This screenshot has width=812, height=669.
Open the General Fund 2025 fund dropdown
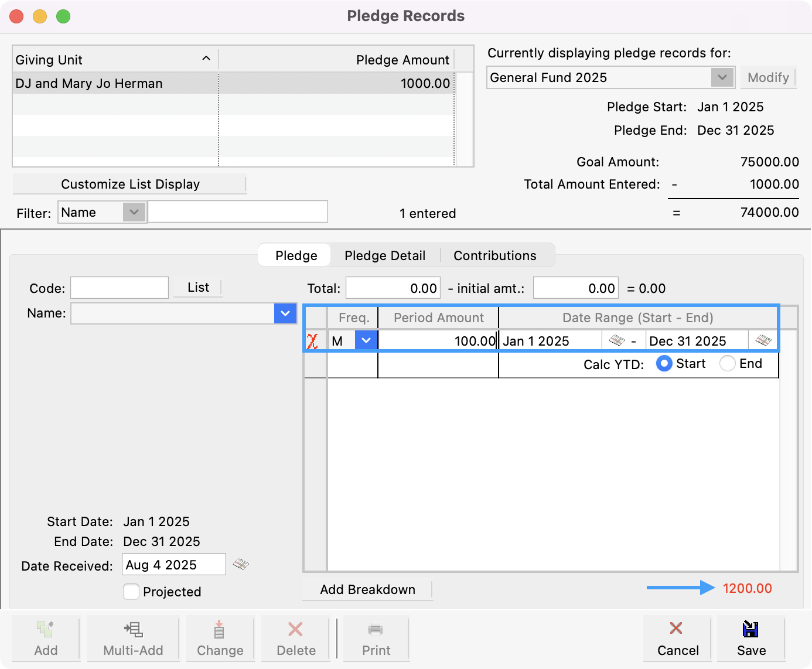pos(722,77)
